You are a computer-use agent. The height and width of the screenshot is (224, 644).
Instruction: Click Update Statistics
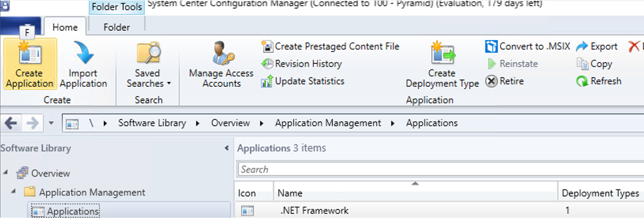[x=303, y=81]
